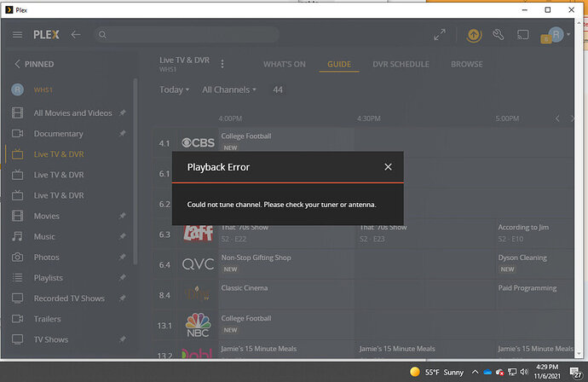Switch to the WHAT'S ON tab
This screenshot has height=382, width=588.
285,64
